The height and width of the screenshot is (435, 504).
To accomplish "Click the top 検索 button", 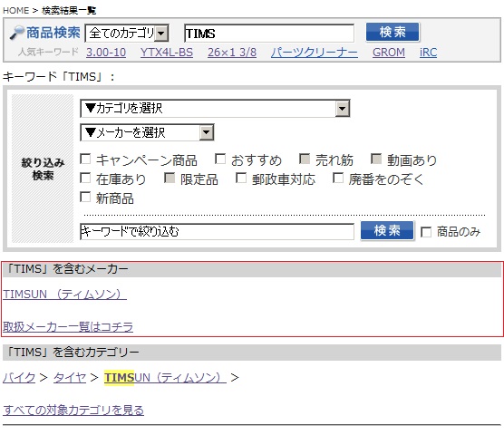I will [393, 32].
